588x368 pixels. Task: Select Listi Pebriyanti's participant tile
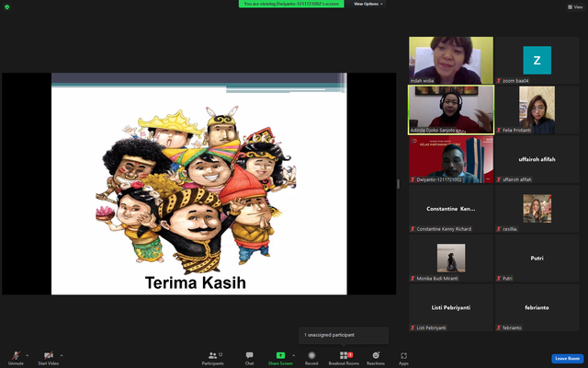(451, 307)
